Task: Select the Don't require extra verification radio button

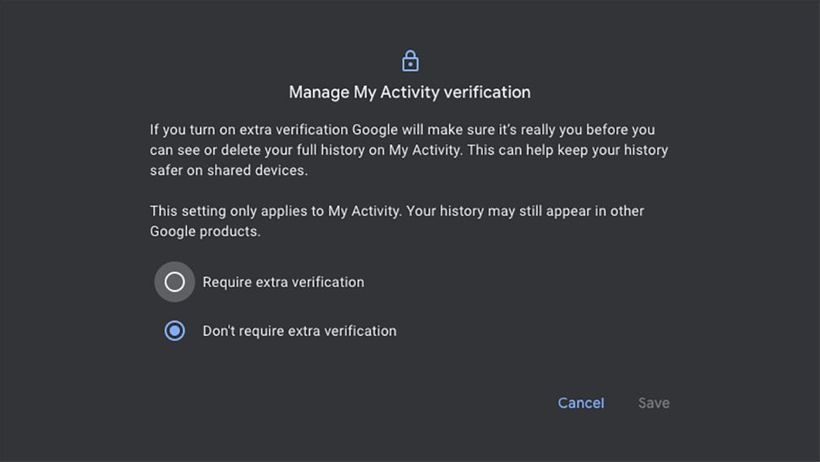Action: [x=175, y=331]
